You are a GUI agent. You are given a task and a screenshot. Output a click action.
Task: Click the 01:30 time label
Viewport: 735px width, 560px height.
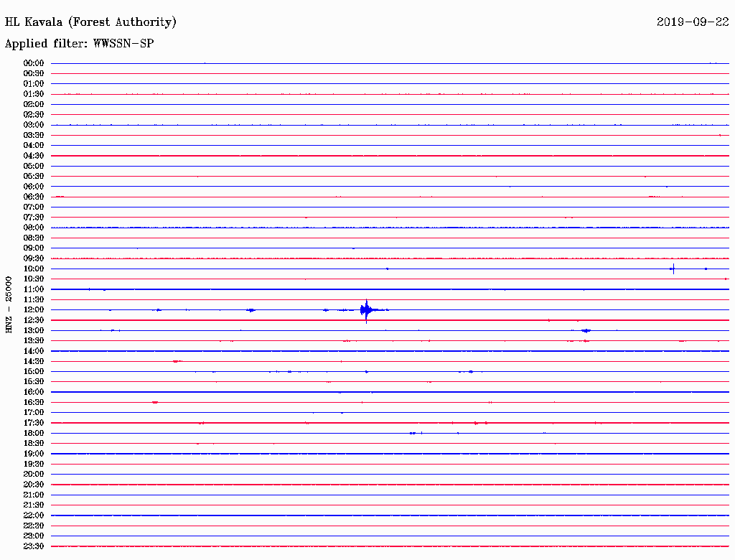click(x=34, y=94)
